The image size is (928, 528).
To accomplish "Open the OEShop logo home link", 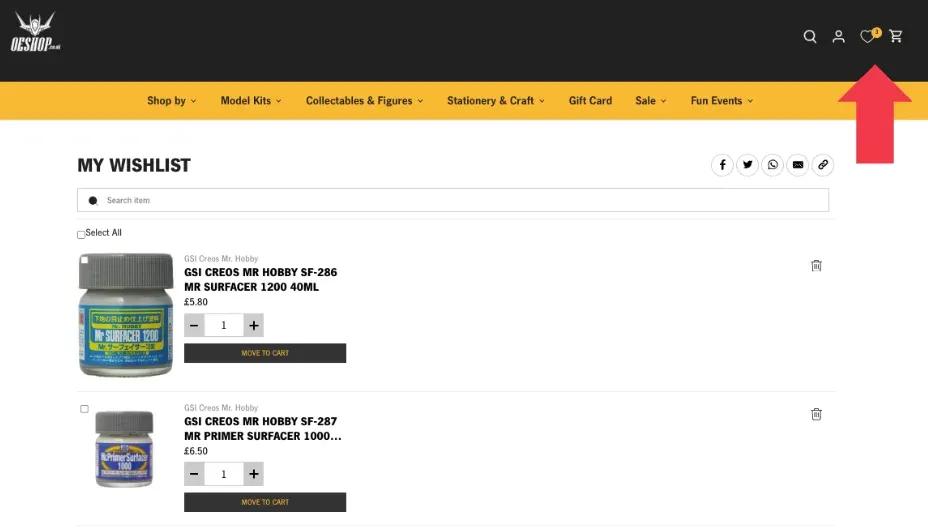I will click(36, 32).
